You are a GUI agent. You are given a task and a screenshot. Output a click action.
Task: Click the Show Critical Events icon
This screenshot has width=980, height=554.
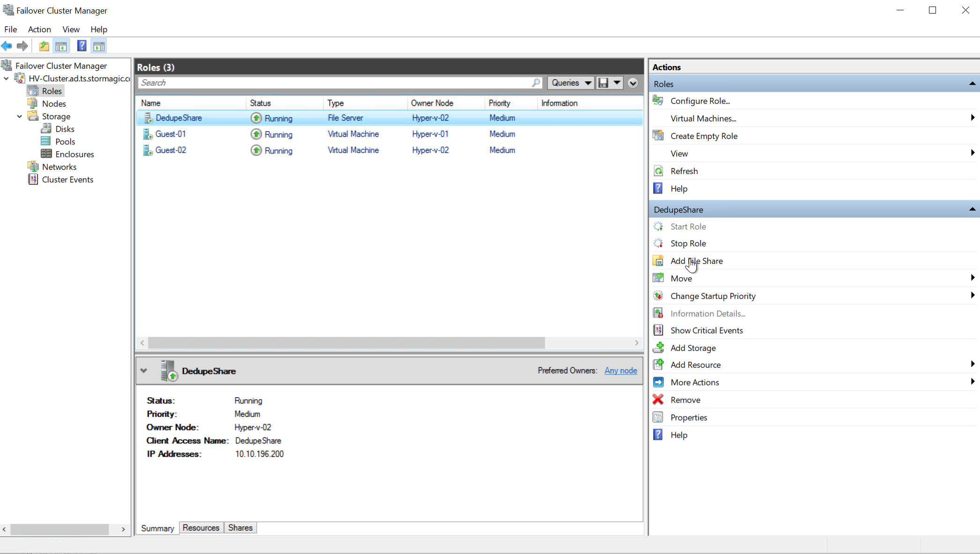click(658, 330)
